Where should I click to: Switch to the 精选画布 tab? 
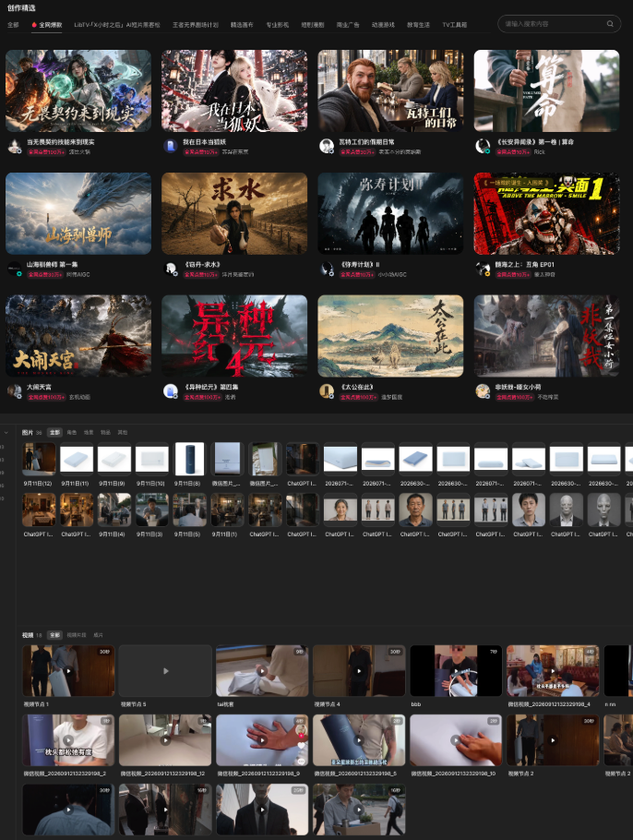pos(242,25)
